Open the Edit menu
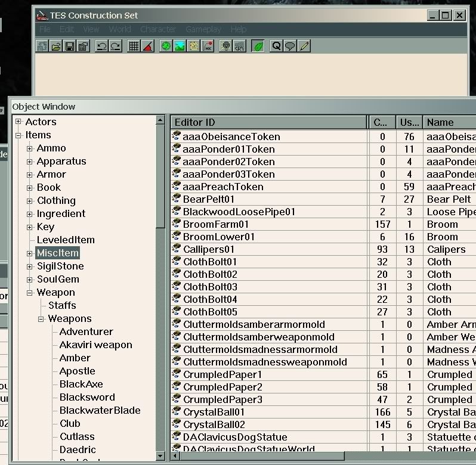This screenshot has height=465, width=476. (67, 29)
